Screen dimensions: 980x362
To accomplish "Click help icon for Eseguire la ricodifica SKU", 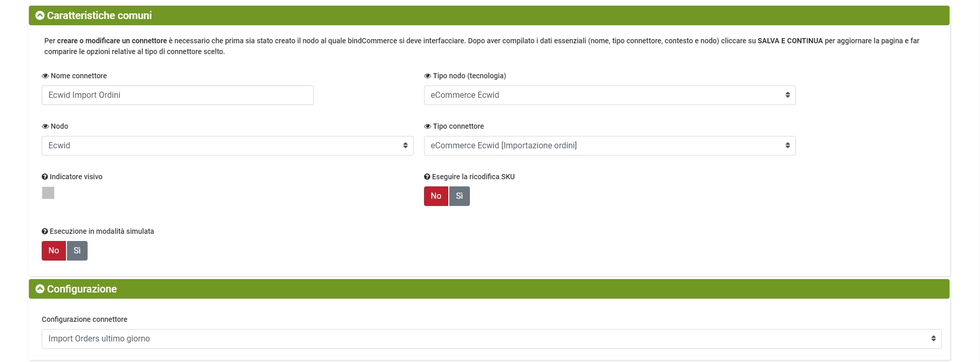I will tap(427, 177).
